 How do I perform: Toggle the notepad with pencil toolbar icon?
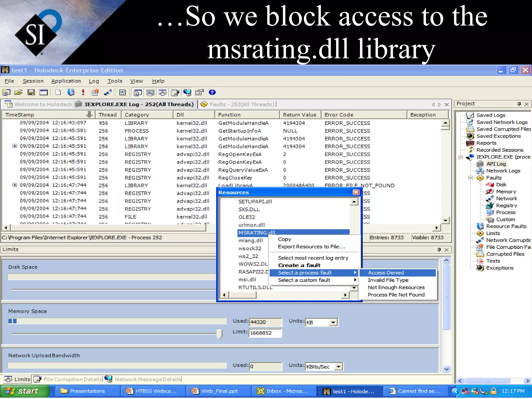coord(175,92)
